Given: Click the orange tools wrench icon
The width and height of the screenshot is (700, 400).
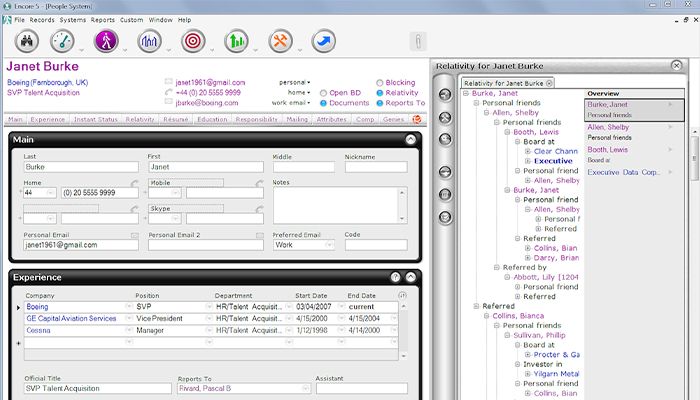Looking at the screenshot, I should pos(281,41).
